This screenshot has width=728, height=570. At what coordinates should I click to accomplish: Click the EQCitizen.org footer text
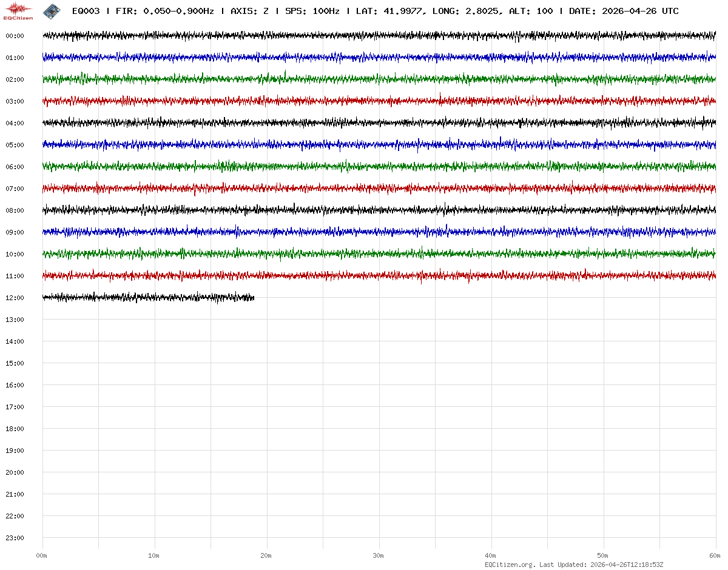point(510,565)
